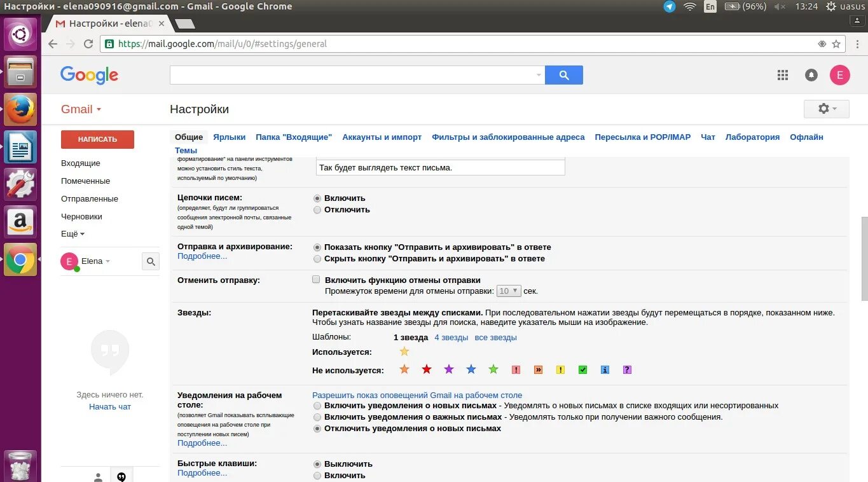Open the contacts person icon
The width and height of the screenshot is (868, 482).
[x=98, y=476]
